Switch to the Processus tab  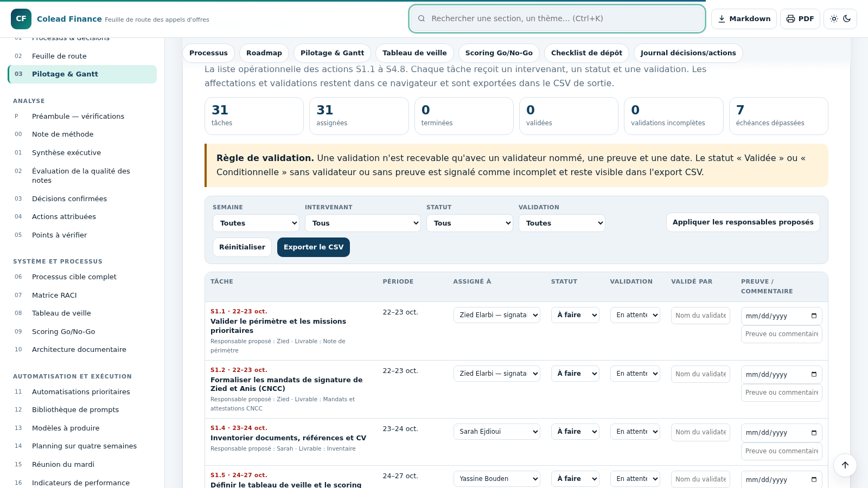pos(208,53)
